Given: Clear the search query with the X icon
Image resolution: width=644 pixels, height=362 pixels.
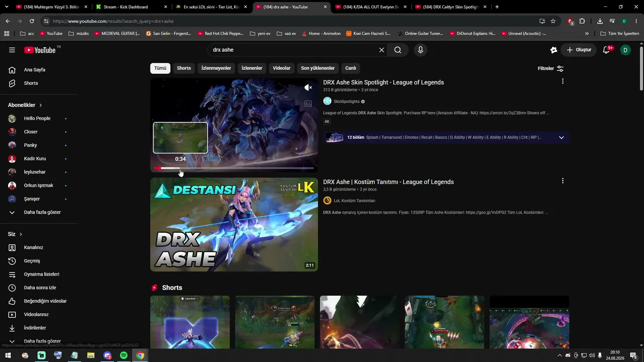Looking at the screenshot, I should 381,50.
